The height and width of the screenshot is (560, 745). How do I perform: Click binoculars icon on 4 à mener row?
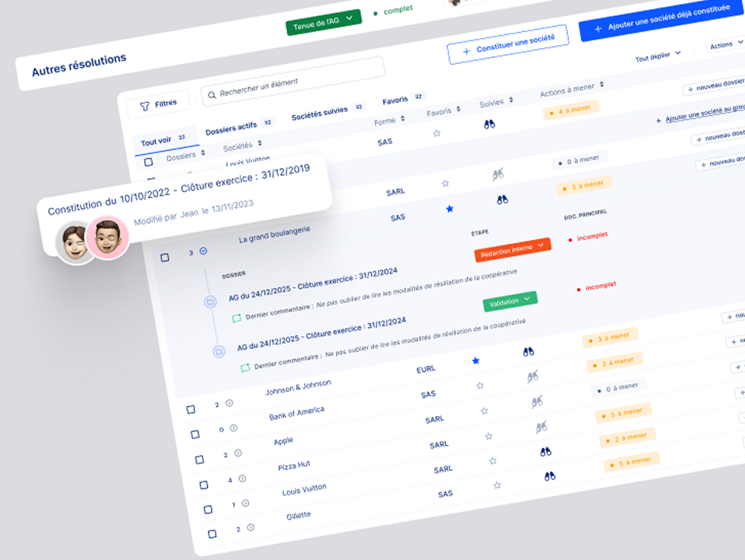[x=489, y=124]
